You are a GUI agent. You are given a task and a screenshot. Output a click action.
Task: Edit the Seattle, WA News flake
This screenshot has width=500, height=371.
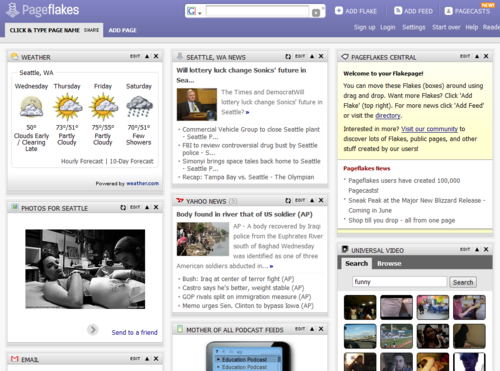pyautogui.click(x=300, y=56)
